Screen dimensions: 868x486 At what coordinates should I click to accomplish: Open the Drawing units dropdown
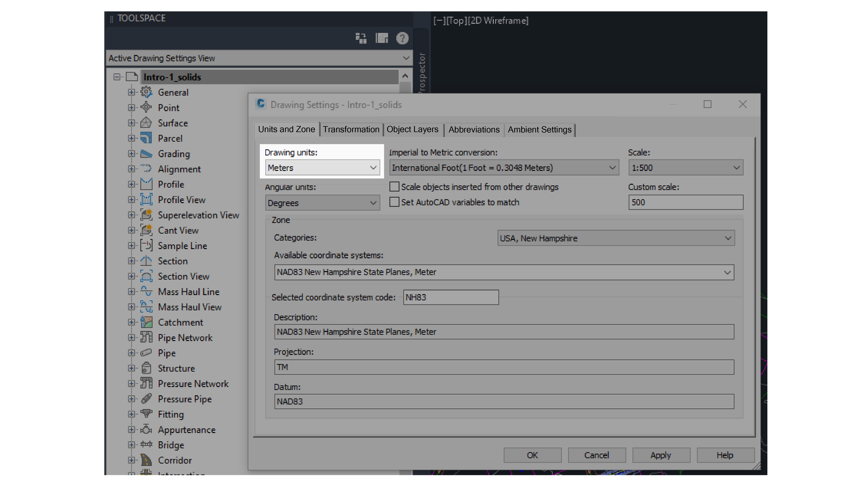pos(322,168)
